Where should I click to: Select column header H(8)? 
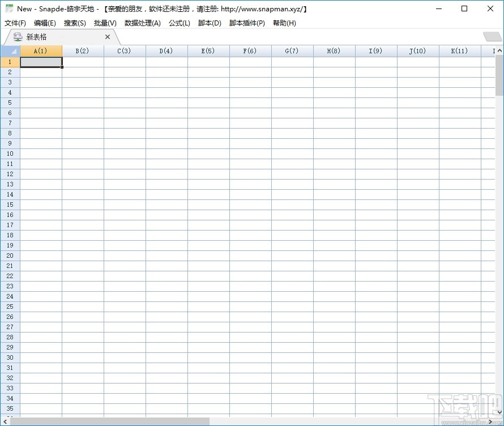pos(334,51)
